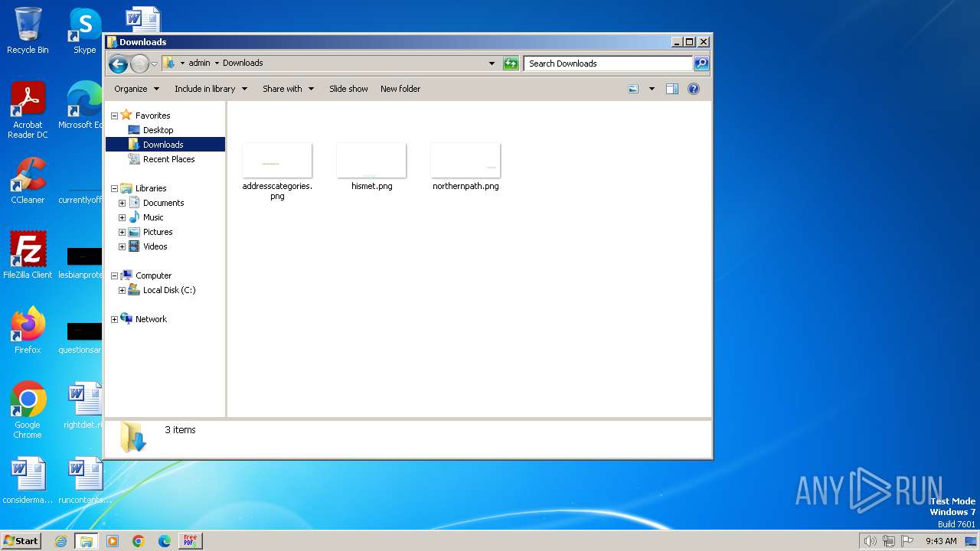Open the Organize menu

point(136,89)
